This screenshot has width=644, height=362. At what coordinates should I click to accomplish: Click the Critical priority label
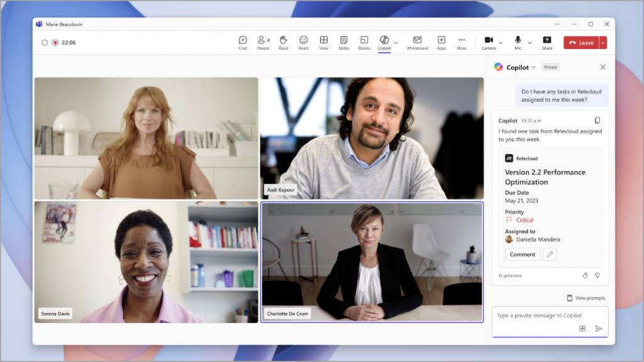[x=525, y=220]
